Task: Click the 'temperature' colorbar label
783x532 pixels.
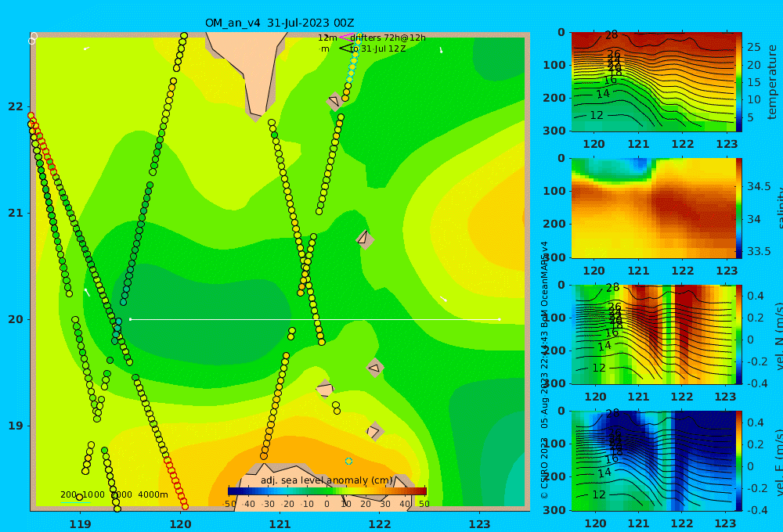Action: (x=772, y=82)
